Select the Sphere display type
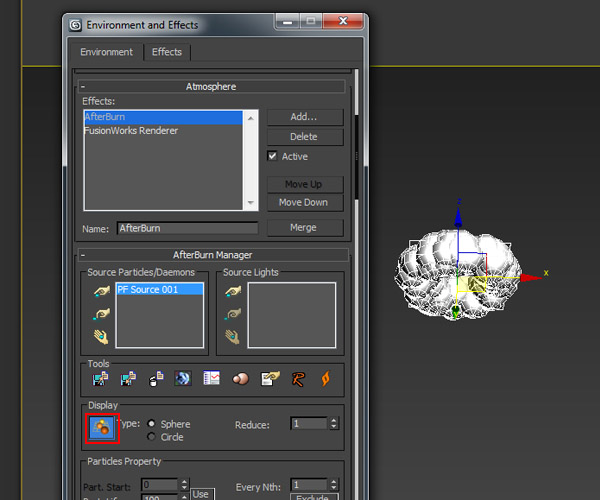This screenshot has height=500, width=600. point(151,423)
